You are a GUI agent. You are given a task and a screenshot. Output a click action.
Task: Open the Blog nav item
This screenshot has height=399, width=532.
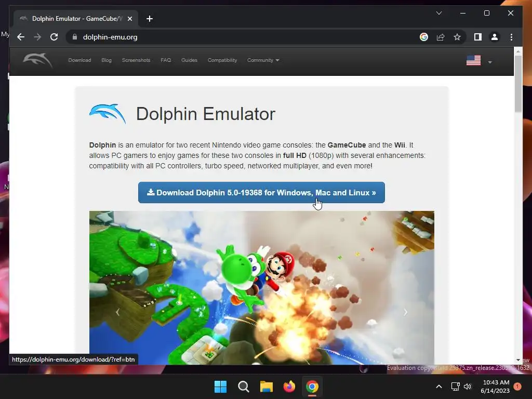pos(106,60)
